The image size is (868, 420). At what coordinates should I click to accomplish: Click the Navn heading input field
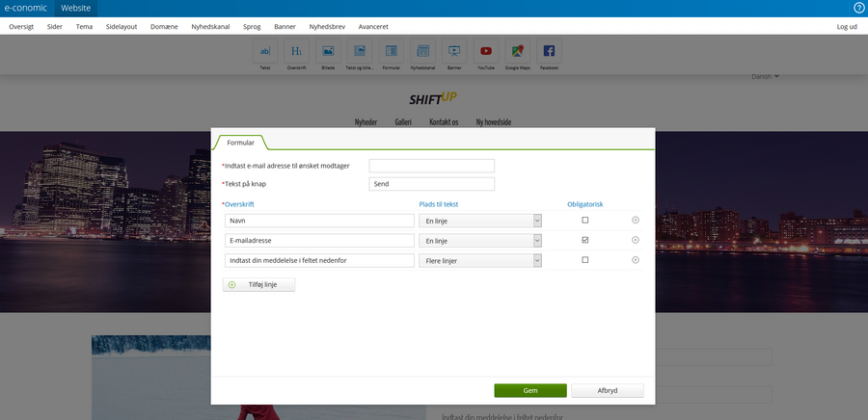[x=319, y=221]
